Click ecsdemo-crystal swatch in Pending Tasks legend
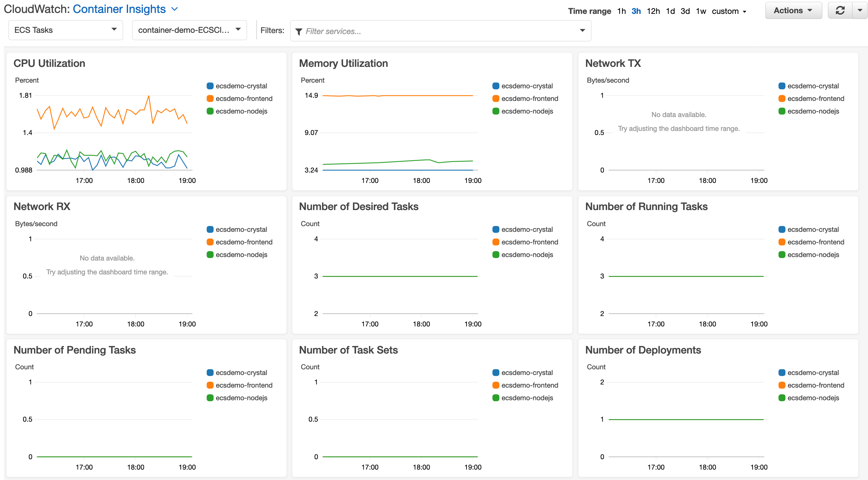Image resolution: width=868 pixels, height=480 pixels. [210, 372]
